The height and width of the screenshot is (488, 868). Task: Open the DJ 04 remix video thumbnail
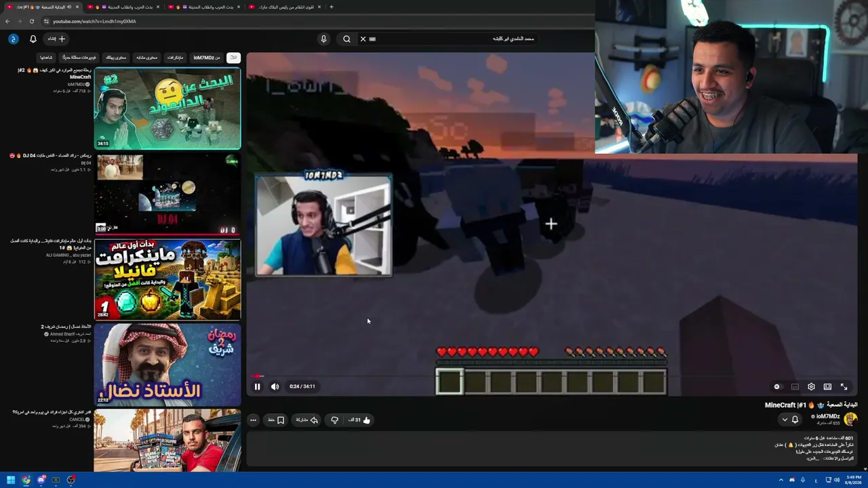click(x=167, y=194)
